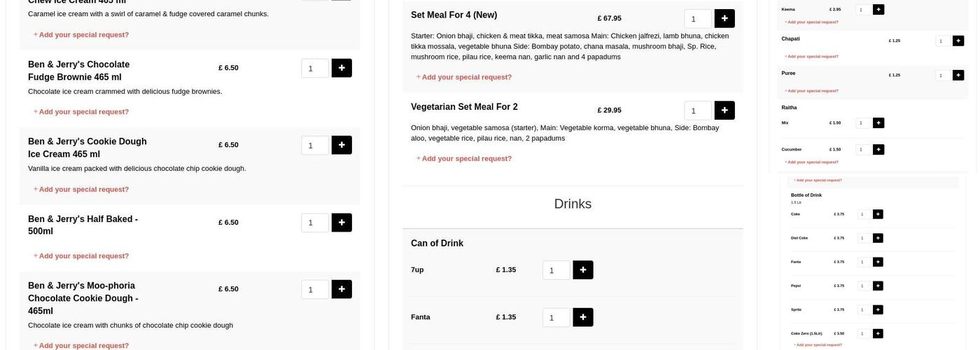Add Set Meal For 4 to basket
Screen dimensions: 980x350
coord(724,19)
